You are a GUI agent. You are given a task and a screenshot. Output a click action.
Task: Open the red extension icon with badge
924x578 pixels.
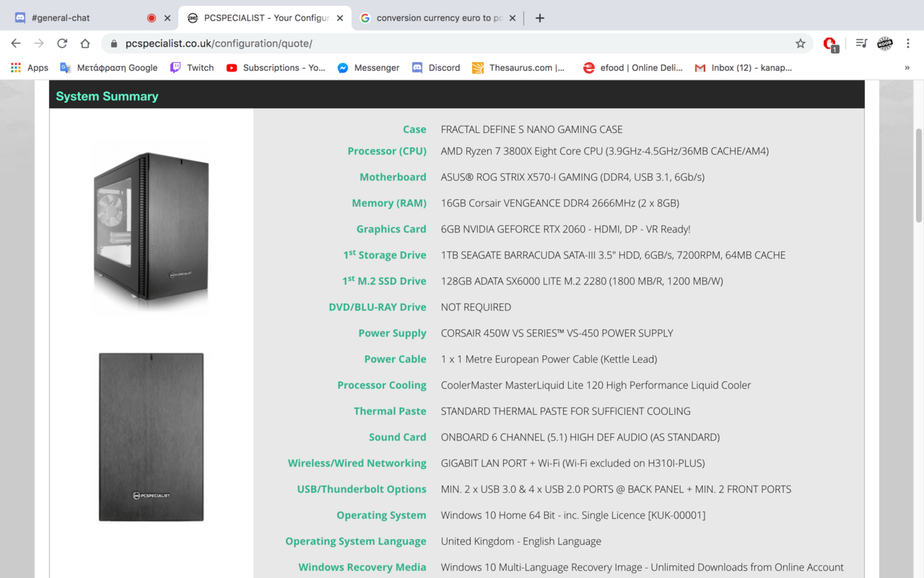tap(830, 44)
